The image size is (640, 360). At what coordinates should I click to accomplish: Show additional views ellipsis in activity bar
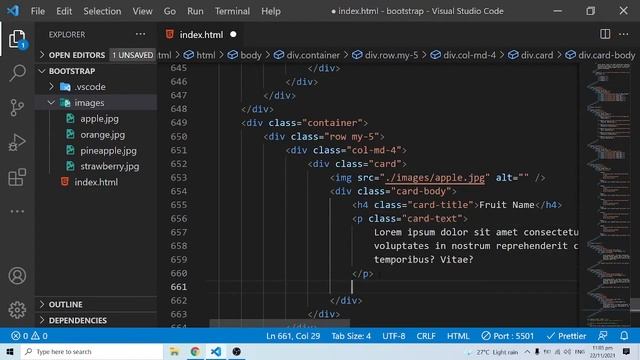[17, 211]
